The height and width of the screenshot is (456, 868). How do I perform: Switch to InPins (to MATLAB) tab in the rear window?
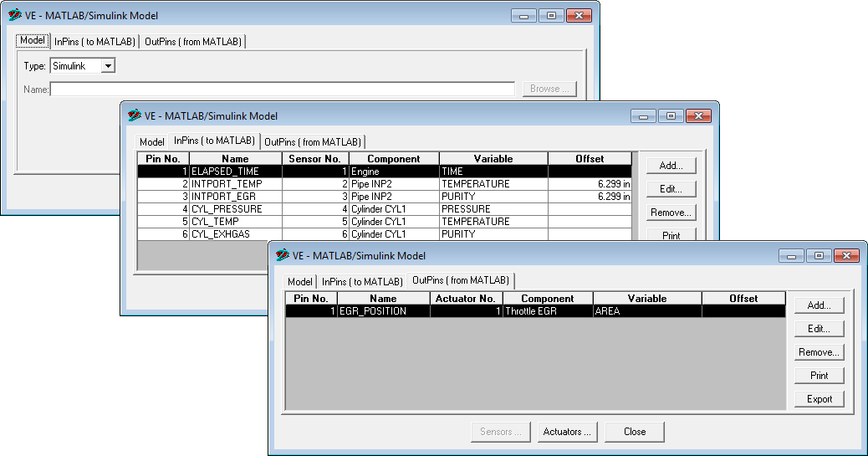[x=94, y=42]
